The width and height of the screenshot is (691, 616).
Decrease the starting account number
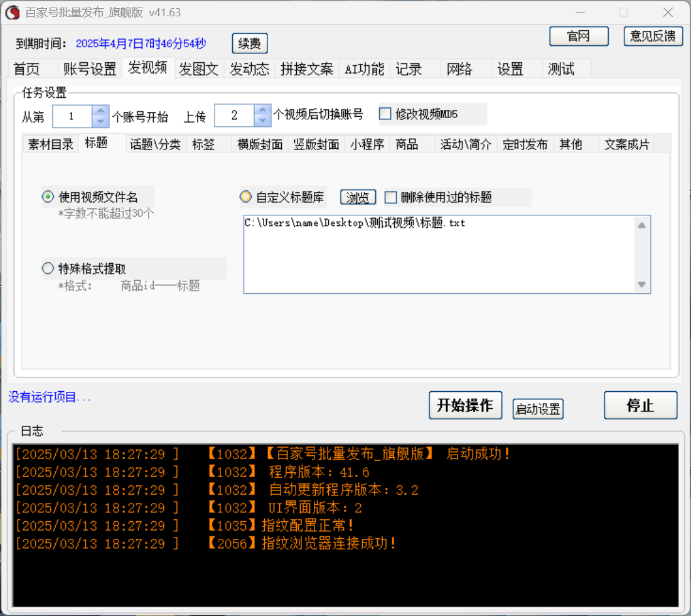pyautogui.click(x=100, y=121)
